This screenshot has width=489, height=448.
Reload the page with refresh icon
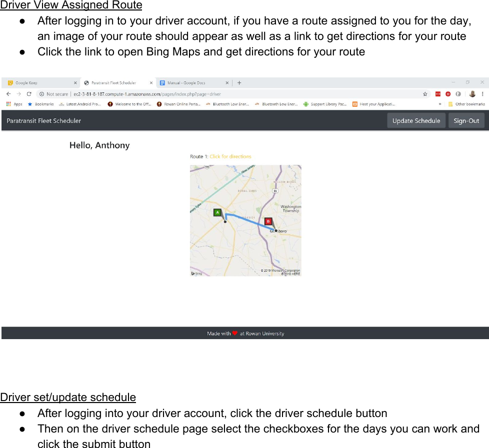(x=29, y=94)
